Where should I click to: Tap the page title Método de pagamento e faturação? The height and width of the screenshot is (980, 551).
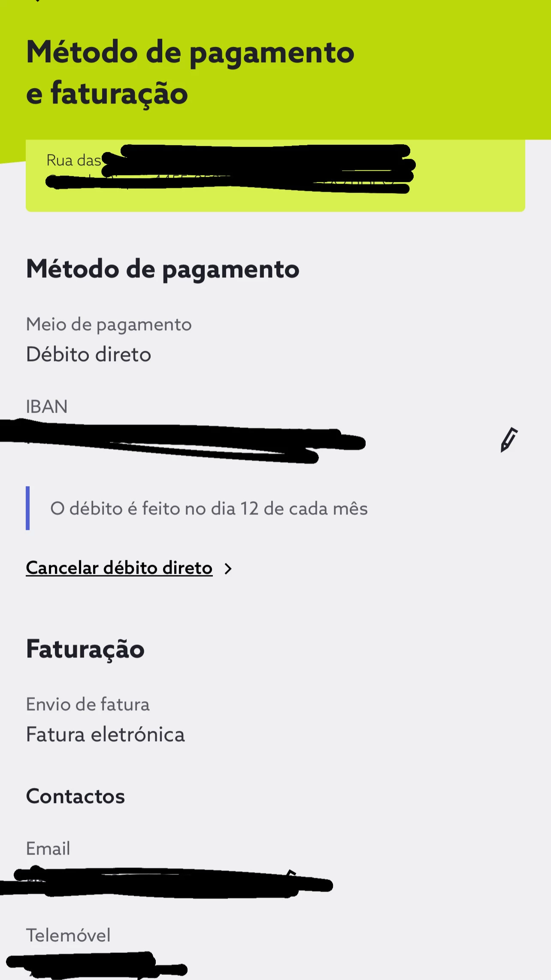pos(190,72)
